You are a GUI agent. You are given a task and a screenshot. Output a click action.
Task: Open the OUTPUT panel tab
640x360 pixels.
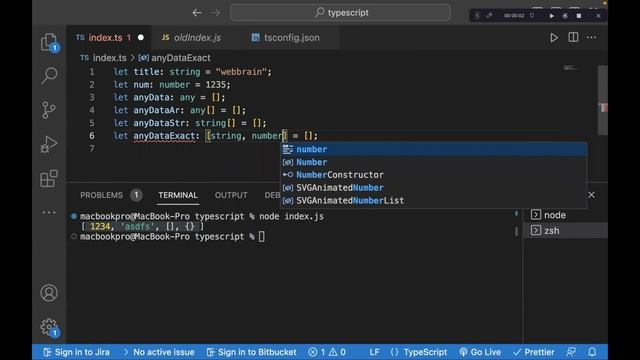231,195
